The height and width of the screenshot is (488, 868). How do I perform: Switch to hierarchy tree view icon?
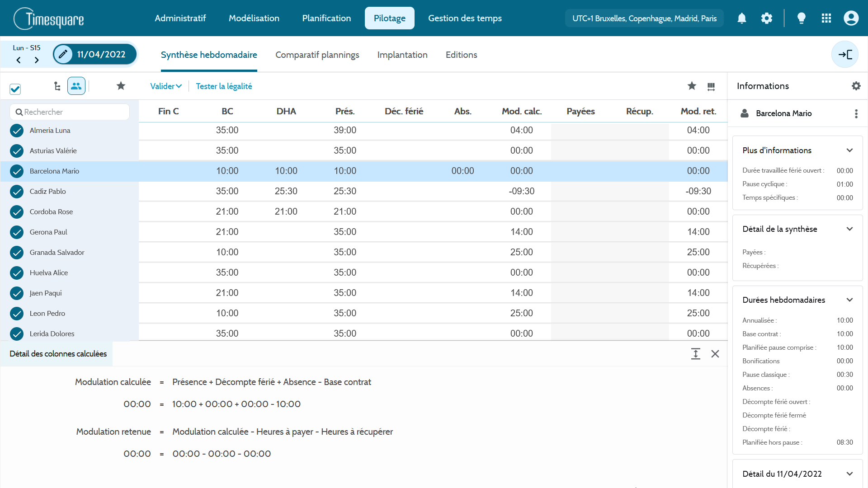point(57,86)
